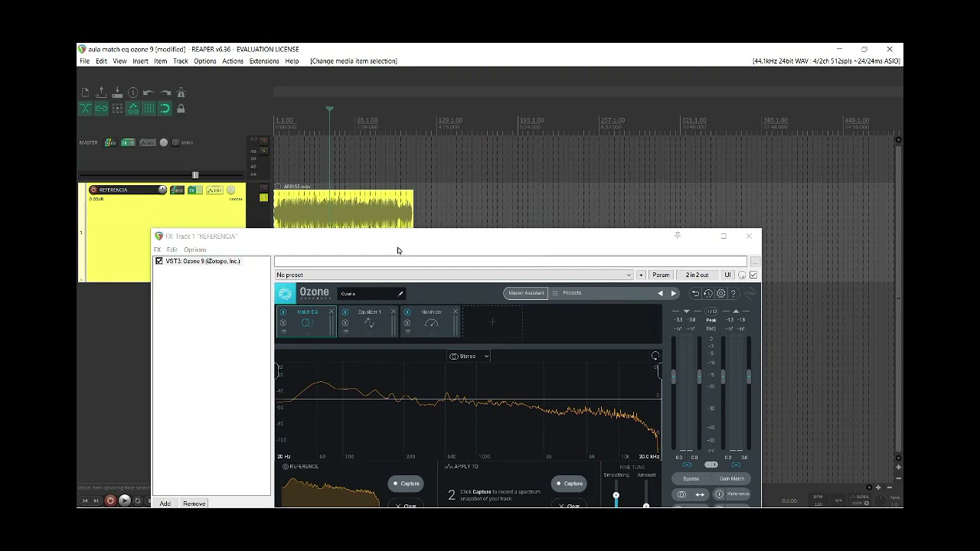Click the ARRISE.wav media item
The width and height of the screenshot is (980, 551).
coord(344,209)
